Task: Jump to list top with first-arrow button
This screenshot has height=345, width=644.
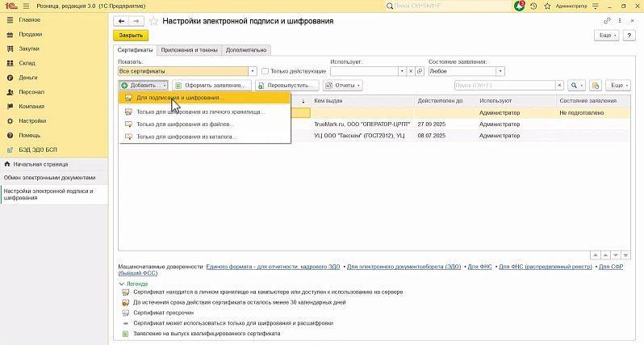Action: click(x=595, y=255)
